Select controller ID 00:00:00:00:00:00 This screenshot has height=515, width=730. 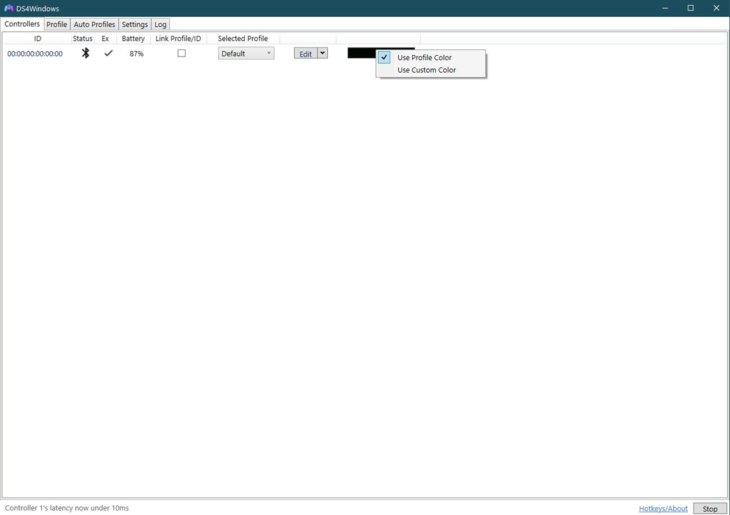pos(35,54)
